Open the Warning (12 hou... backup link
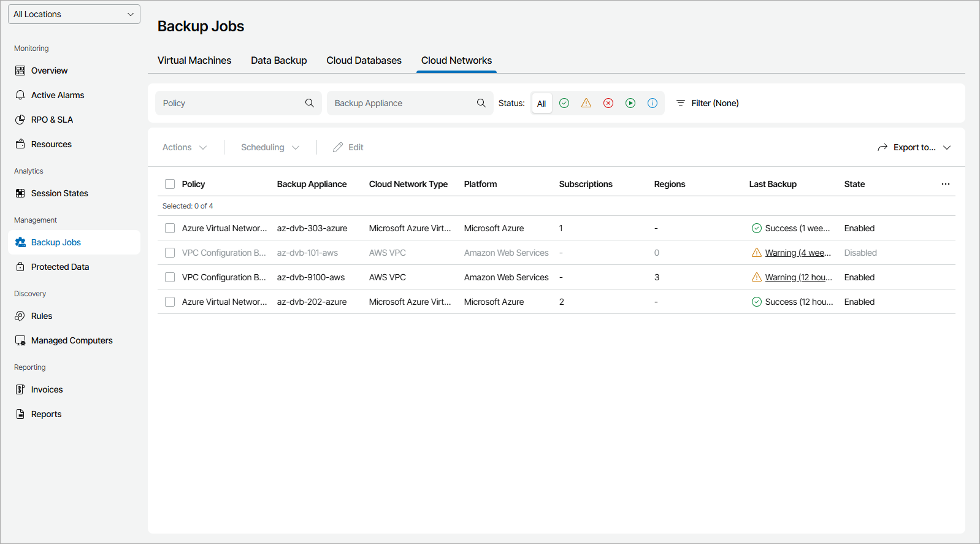Screen dimensions: 980x544 (x=798, y=277)
